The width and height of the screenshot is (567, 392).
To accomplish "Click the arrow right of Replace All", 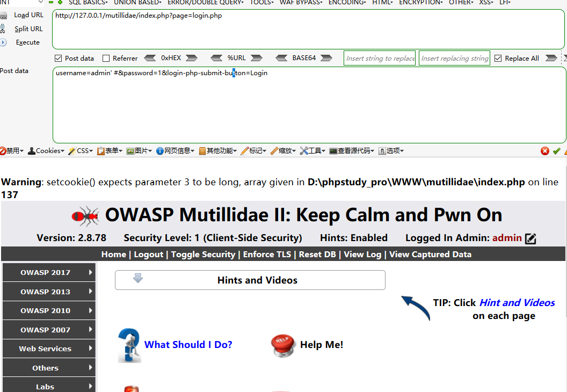I will pyautogui.click(x=551, y=58).
